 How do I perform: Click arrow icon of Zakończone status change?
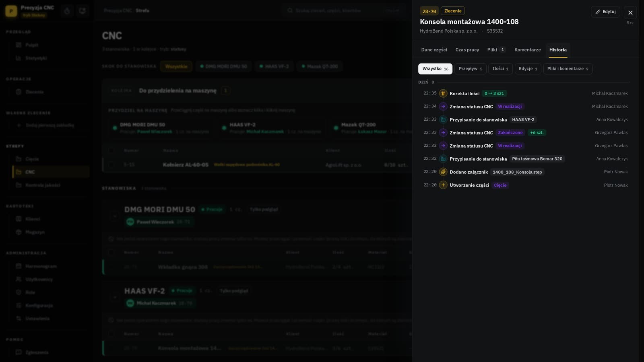[443, 133]
